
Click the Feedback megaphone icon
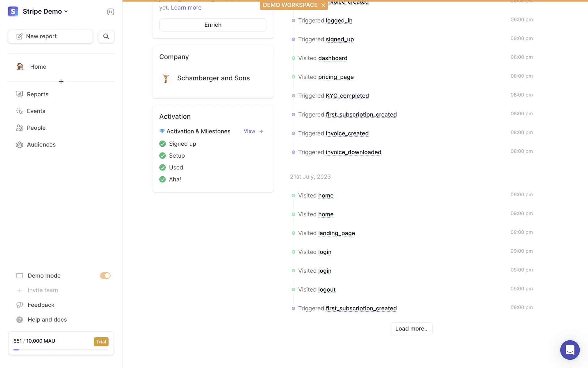[20, 305]
